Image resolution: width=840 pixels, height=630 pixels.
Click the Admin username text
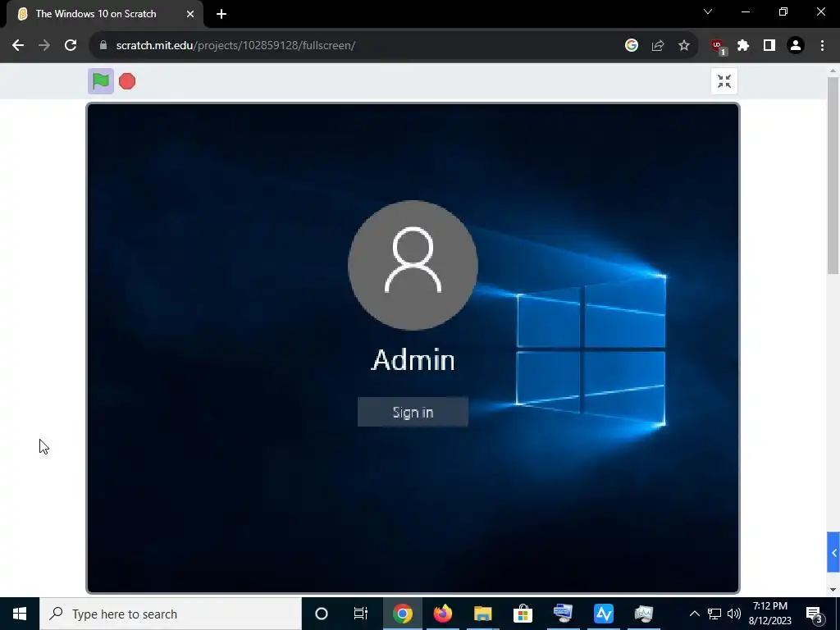[413, 359]
